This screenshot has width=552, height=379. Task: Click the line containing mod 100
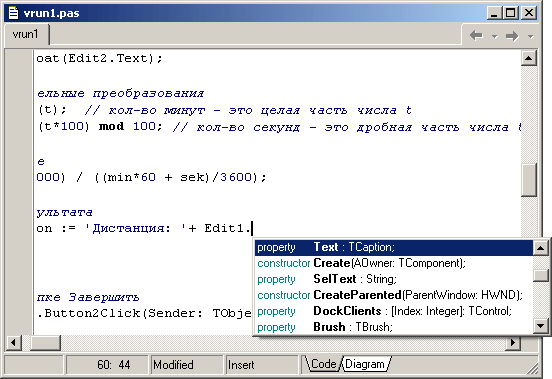(278, 127)
